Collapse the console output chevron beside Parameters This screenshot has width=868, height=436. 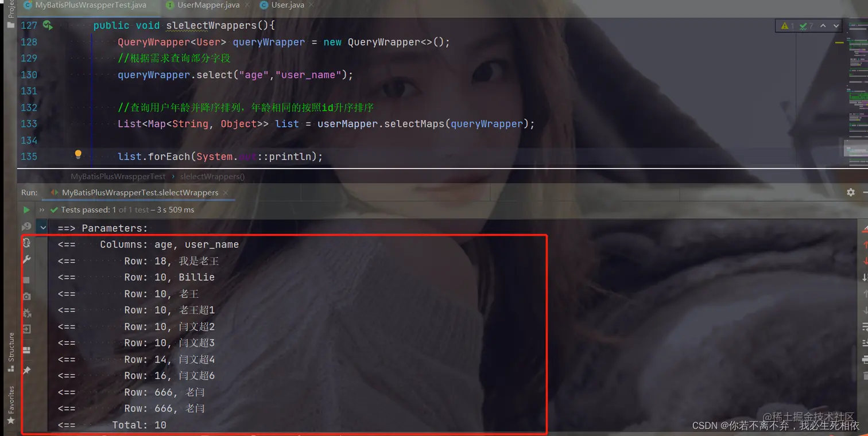43,228
